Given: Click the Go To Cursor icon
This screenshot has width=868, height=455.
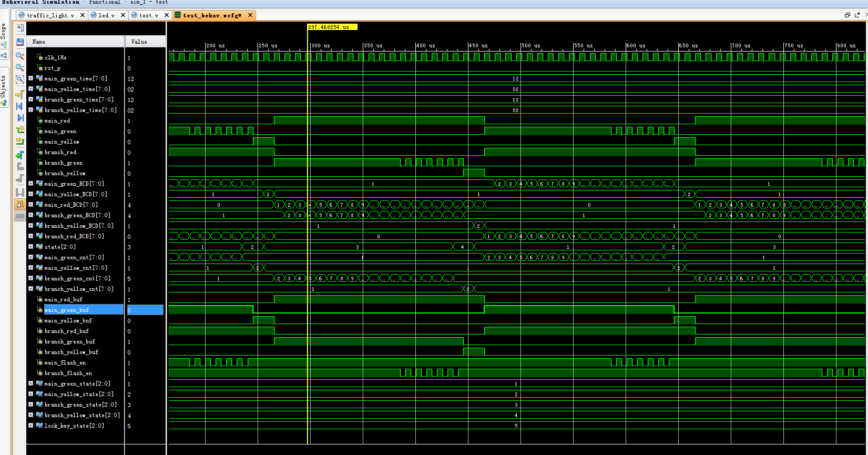Looking at the screenshot, I should [x=20, y=94].
